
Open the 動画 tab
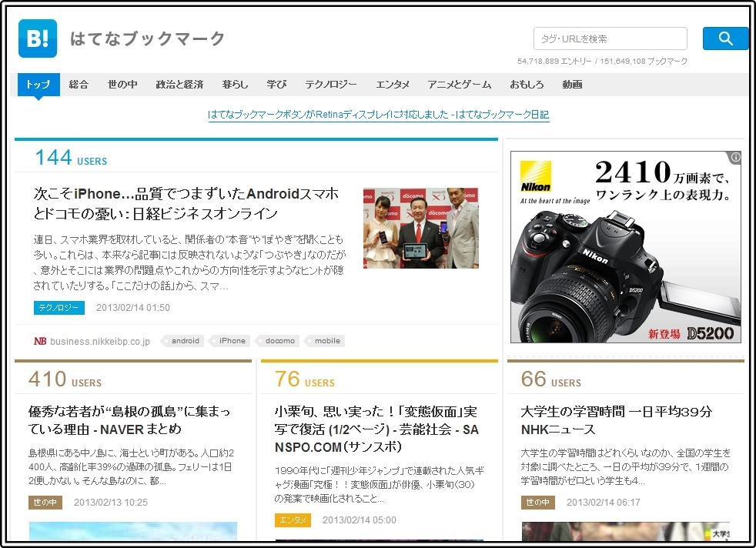click(x=572, y=85)
